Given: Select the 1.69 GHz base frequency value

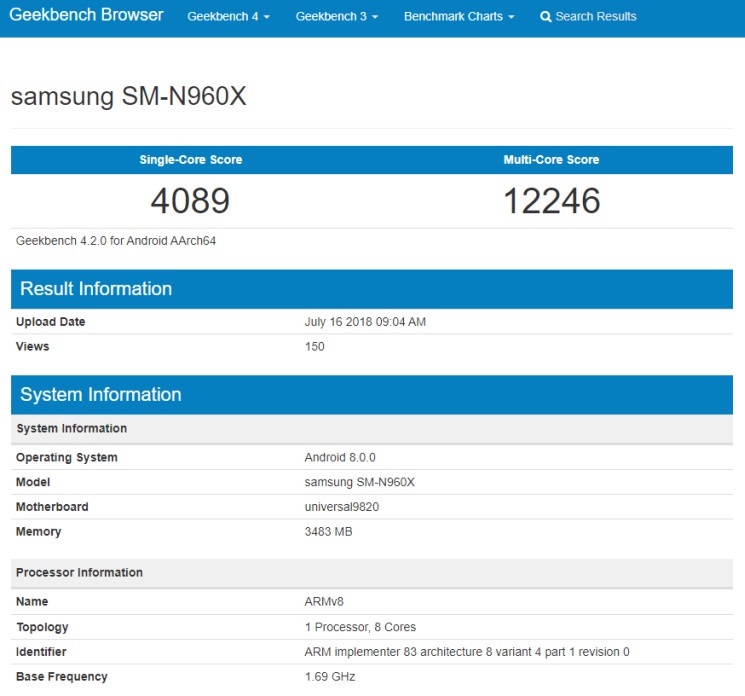Looking at the screenshot, I should tap(329, 677).
